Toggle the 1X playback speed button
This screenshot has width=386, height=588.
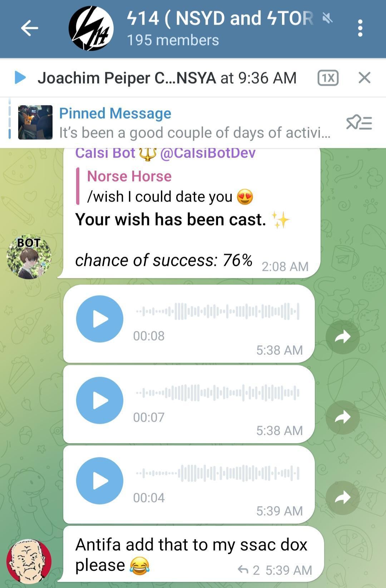tap(328, 78)
